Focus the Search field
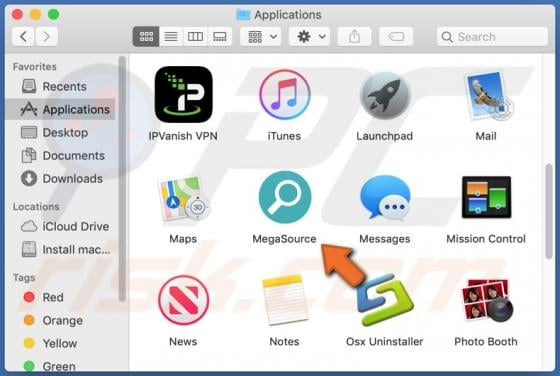Image resolution: width=560 pixels, height=376 pixels. click(x=492, y=36)
